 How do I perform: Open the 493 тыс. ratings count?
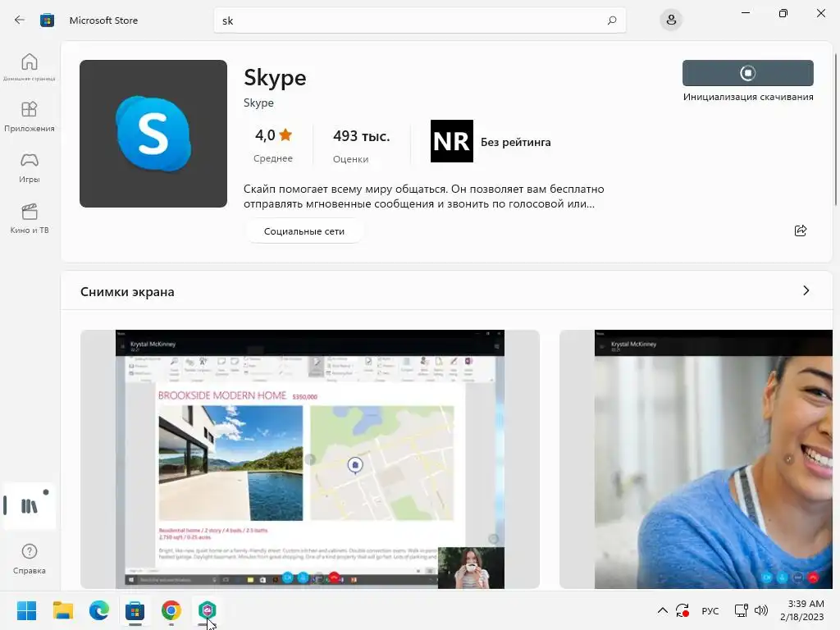[x=361, y=144]
